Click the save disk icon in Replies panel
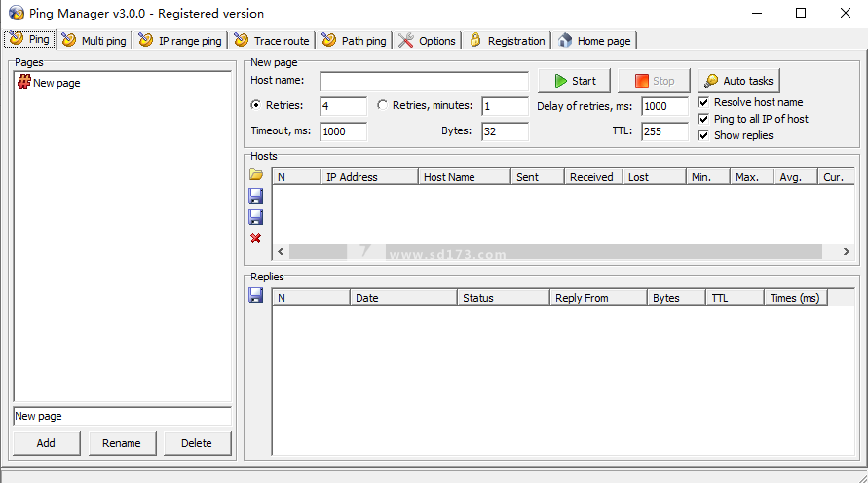Image resolution: width=868 pixels, height=483 pixels. (x=256, y=296)
